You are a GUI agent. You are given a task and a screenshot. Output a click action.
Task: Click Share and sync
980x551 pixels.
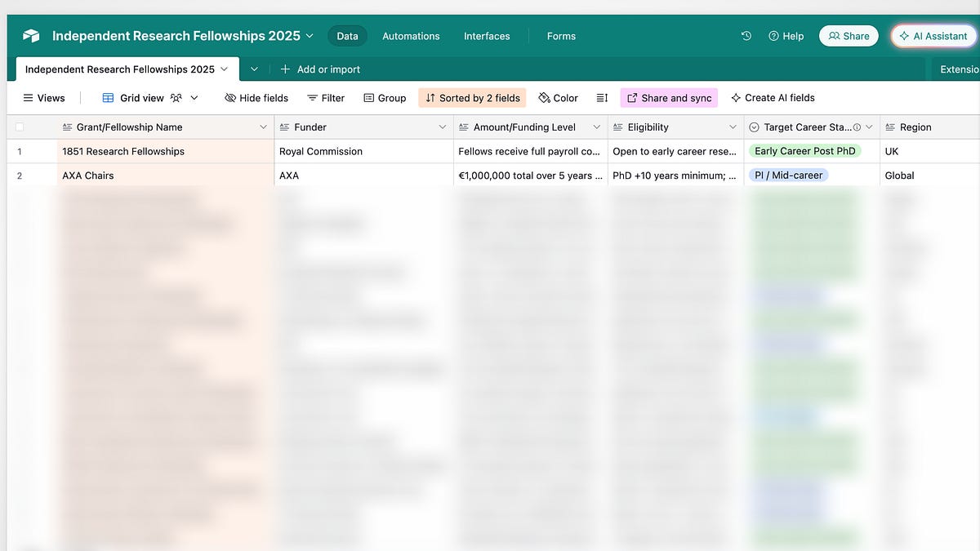669,98
